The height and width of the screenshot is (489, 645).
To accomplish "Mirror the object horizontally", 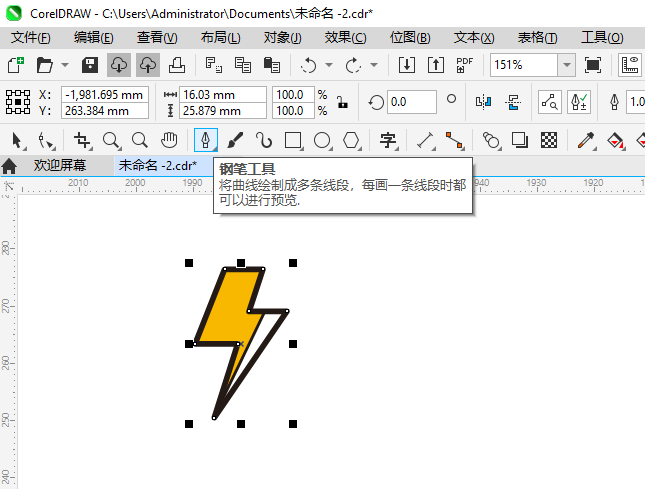I will pos(483,102).
